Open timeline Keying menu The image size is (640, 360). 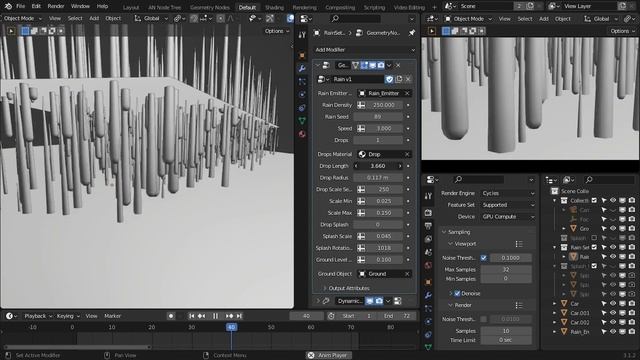[68, 316]
